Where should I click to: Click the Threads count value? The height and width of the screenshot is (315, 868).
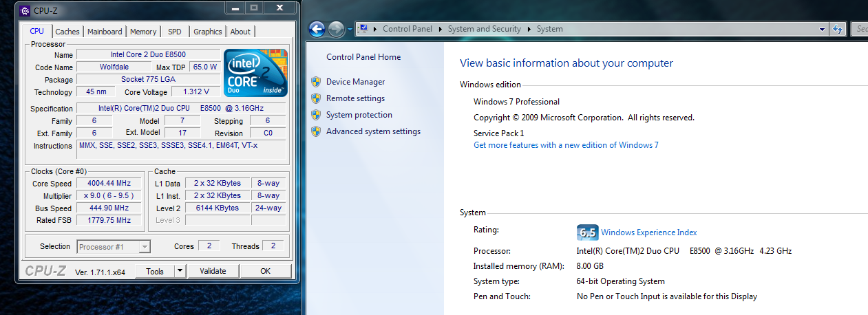pos(273,246)
